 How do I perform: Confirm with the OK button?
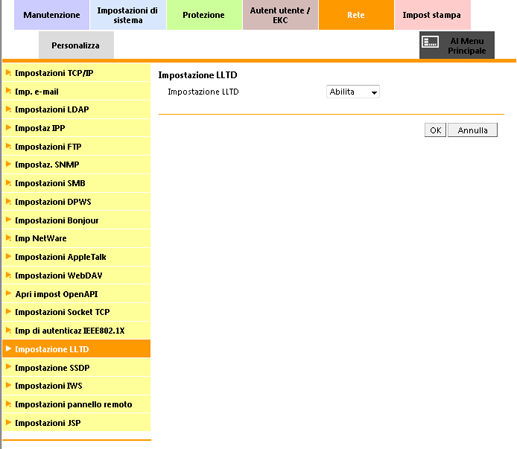click(x=435, y=130)
